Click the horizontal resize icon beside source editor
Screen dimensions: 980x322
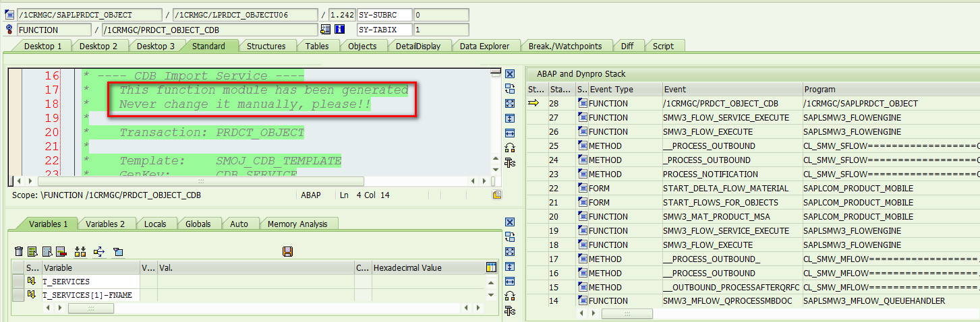510,133
